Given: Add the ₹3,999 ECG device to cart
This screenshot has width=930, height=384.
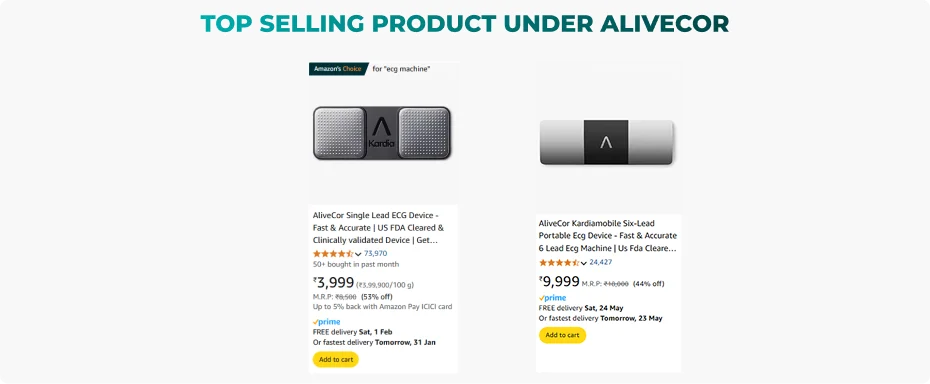Looking at the screenshot, I should click(x=336, y=360).
